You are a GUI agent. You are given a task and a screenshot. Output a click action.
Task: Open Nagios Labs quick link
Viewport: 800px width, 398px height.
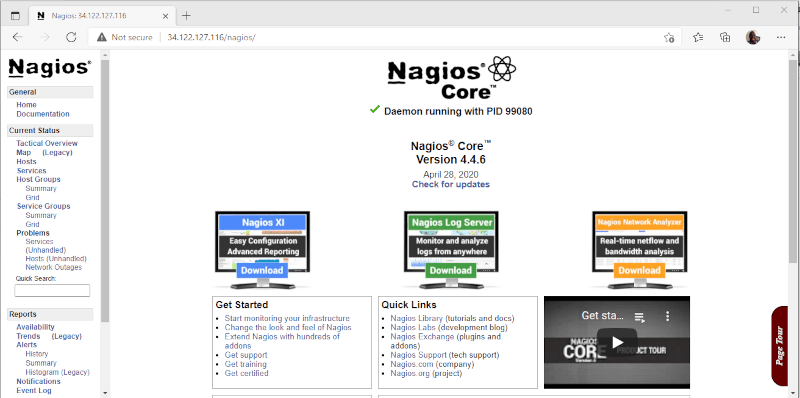point(413,327)
